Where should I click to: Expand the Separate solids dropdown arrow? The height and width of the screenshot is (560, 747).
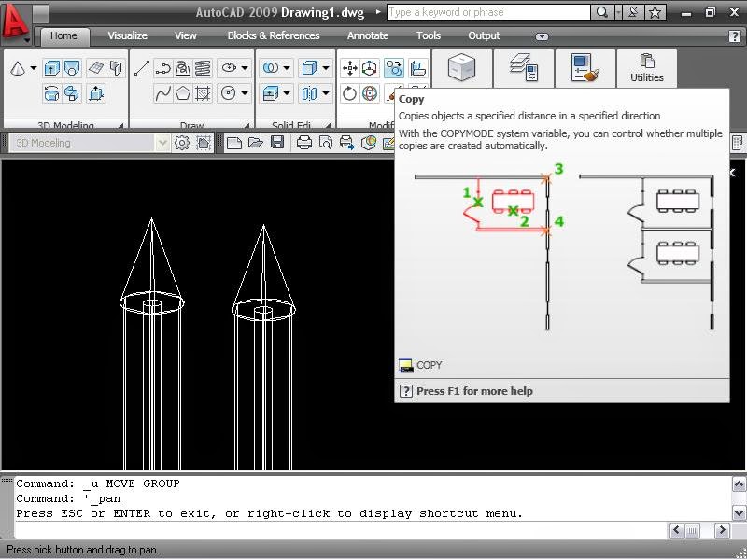click(x=326, y=93)
